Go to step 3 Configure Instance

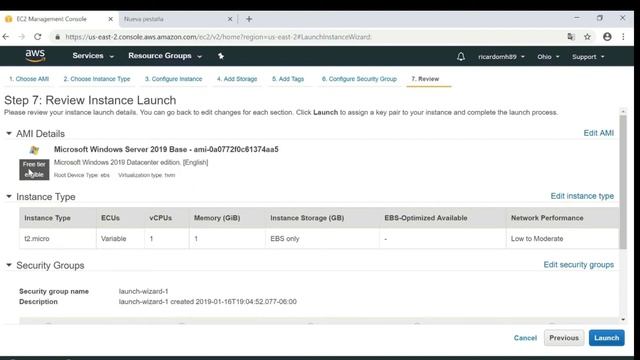tap(173, 79)
